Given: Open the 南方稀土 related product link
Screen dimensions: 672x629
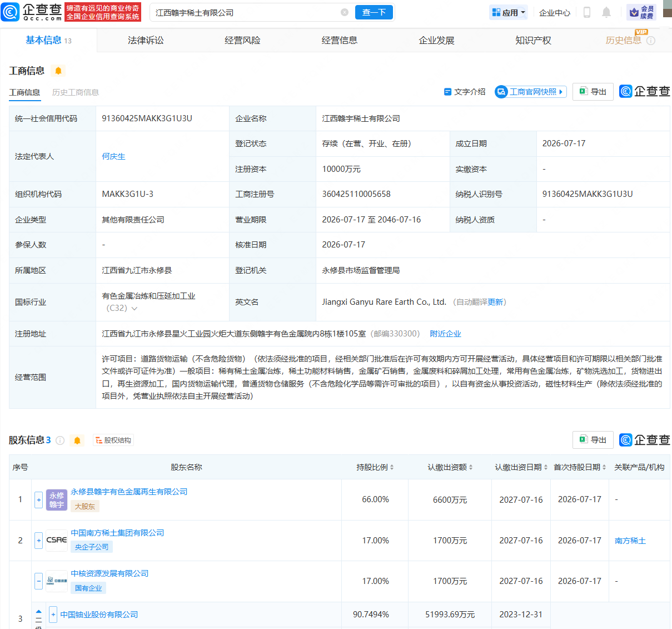Looking at the screenshot, I should tap(630, 541).
